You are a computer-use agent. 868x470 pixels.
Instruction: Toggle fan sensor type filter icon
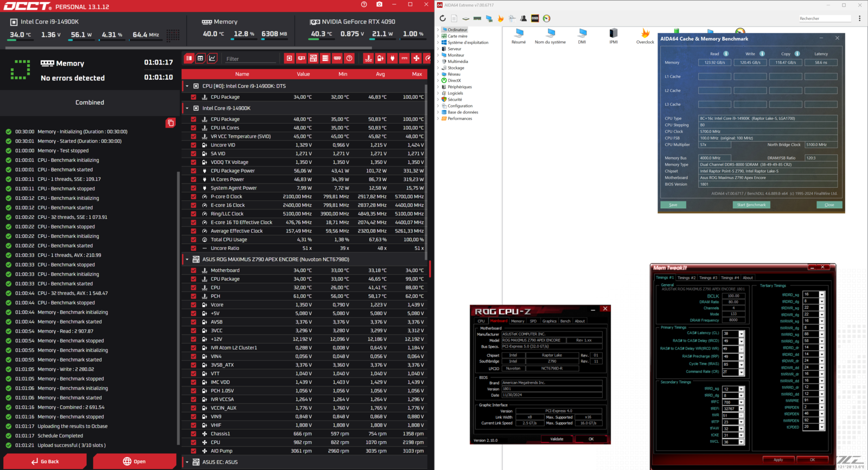tap(416, 58)
